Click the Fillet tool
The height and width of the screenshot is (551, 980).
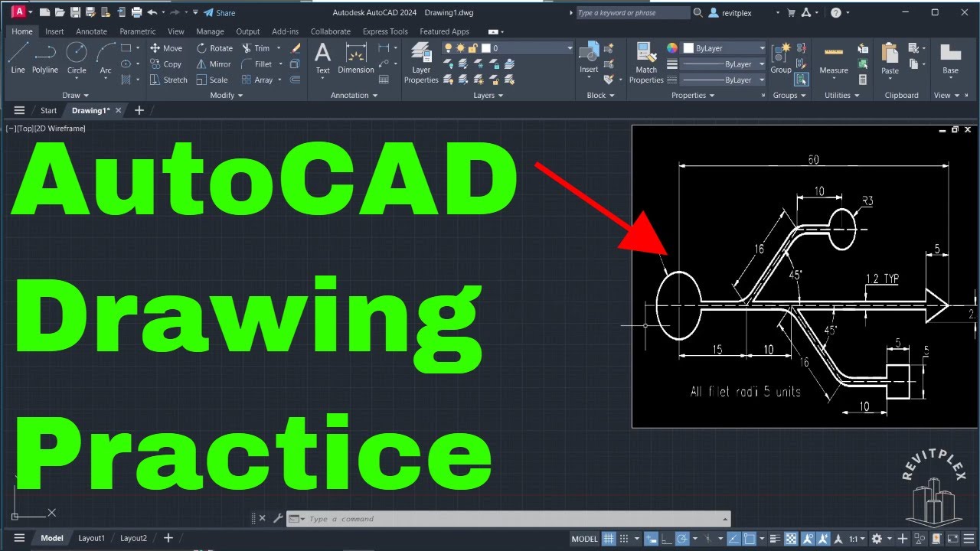click(x=257, y=64)
